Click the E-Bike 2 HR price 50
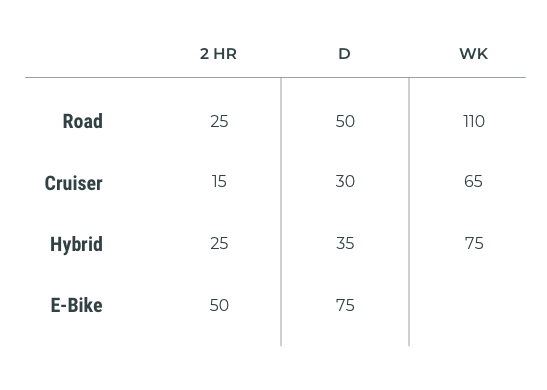Image resolution: width=547 pixels, height=390 pixels. 219,305
